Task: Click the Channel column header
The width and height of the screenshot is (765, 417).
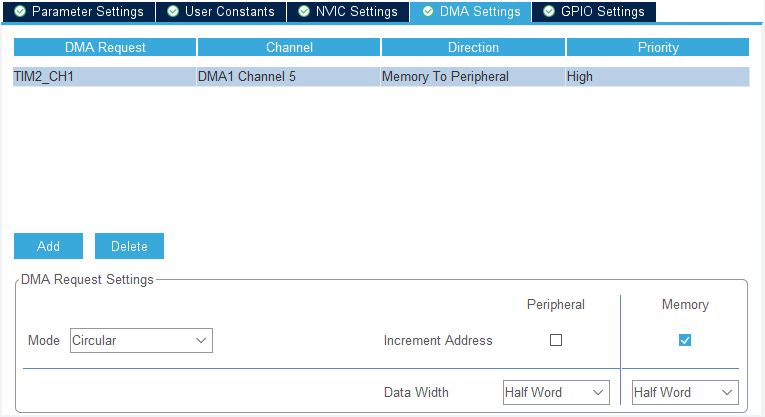Action: (x=289, y=47)
